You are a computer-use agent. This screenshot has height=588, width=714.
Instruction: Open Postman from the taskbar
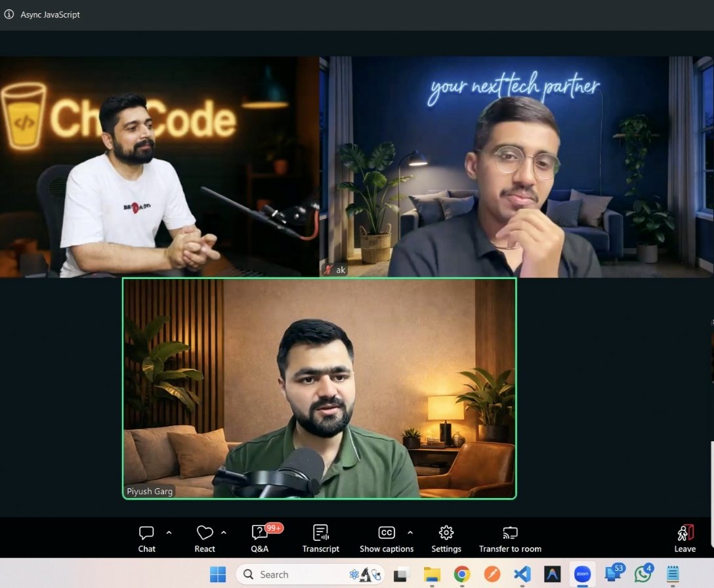pos(492,574)
